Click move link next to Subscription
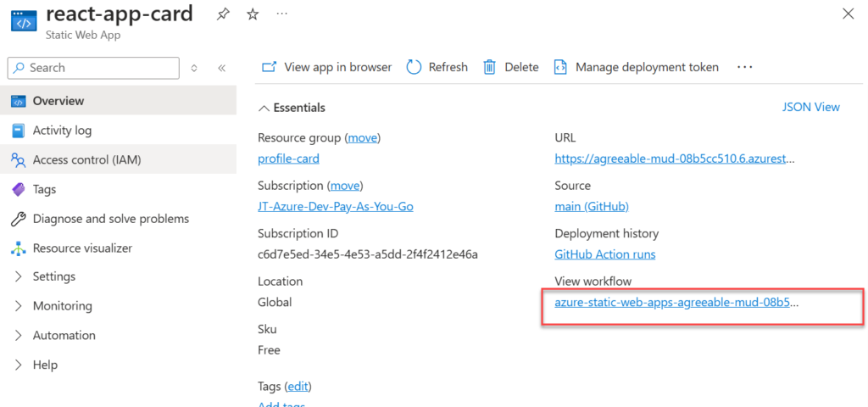The height and width of the screenshot is (407, 868). tap(346, 186)
